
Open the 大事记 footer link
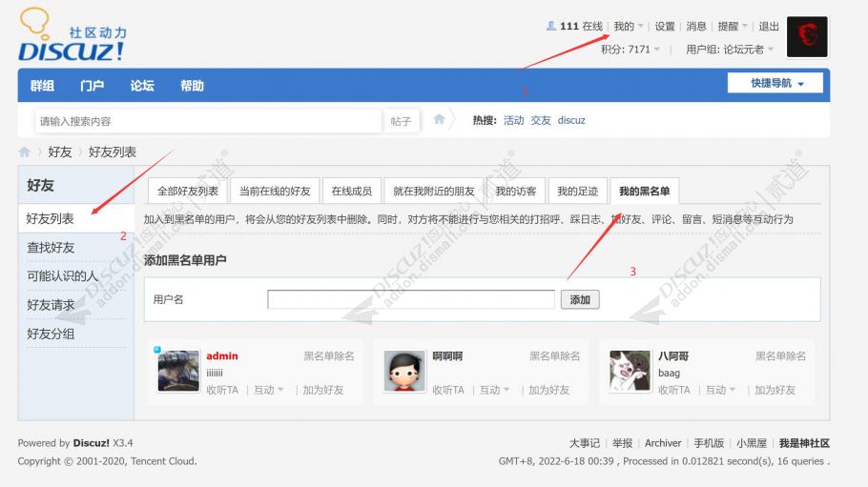click(585, 443)
